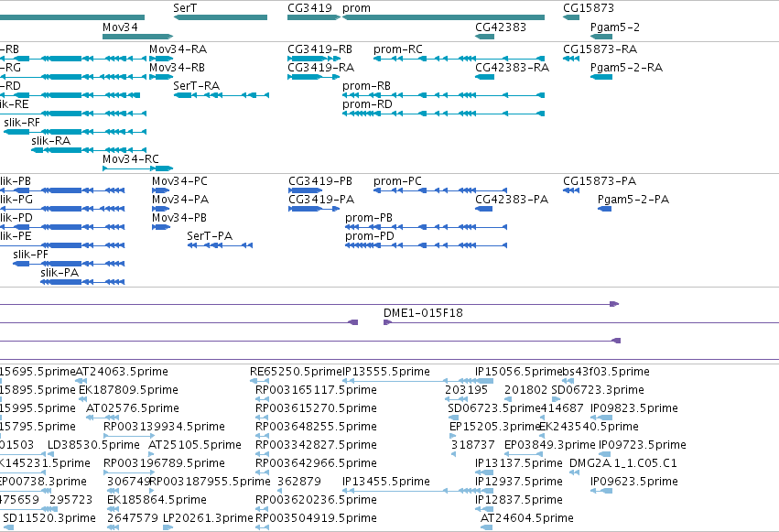
Task: Select the IP15056.5prime EST label
Action: (x=519, y=372)
